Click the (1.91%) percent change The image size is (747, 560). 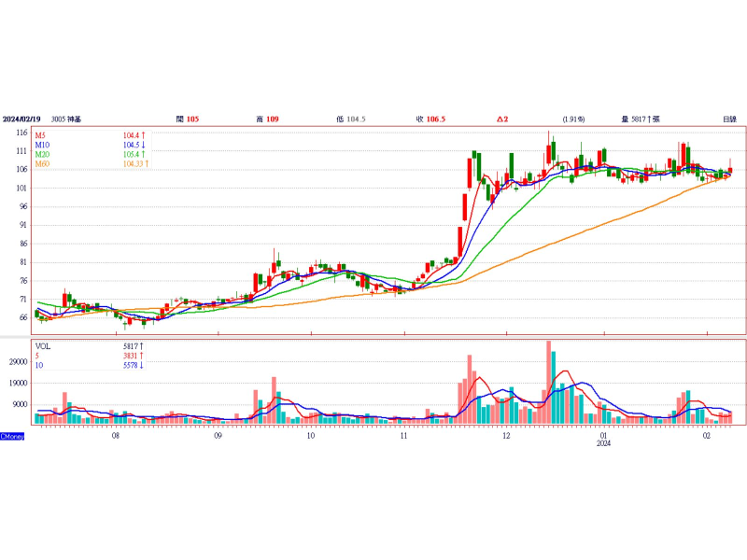click(573, 119)
